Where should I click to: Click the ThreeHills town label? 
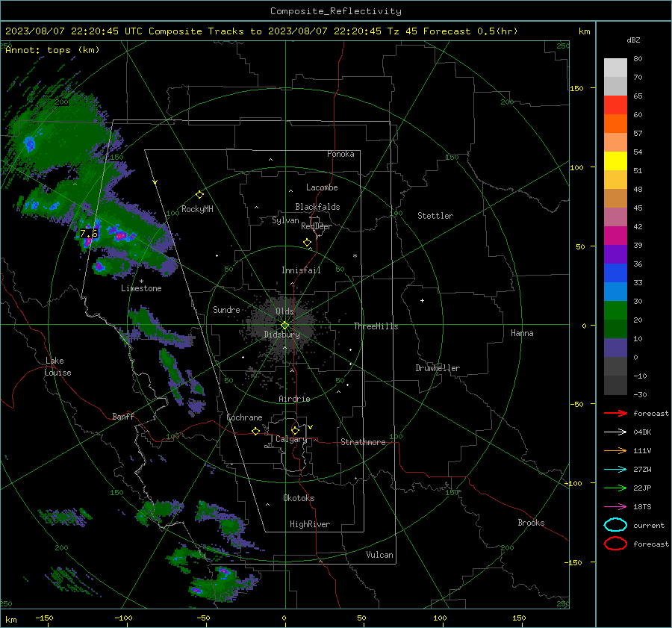[376, 326]
